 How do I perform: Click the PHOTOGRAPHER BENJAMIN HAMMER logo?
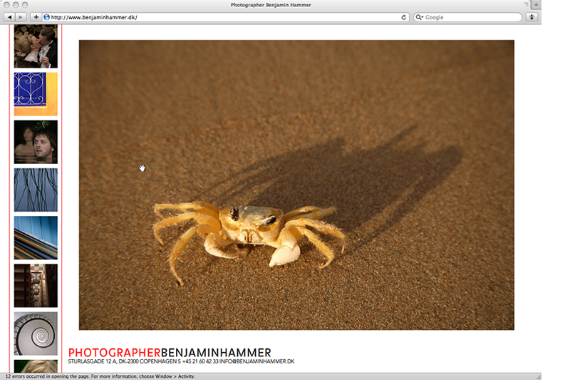click(170, 352)
